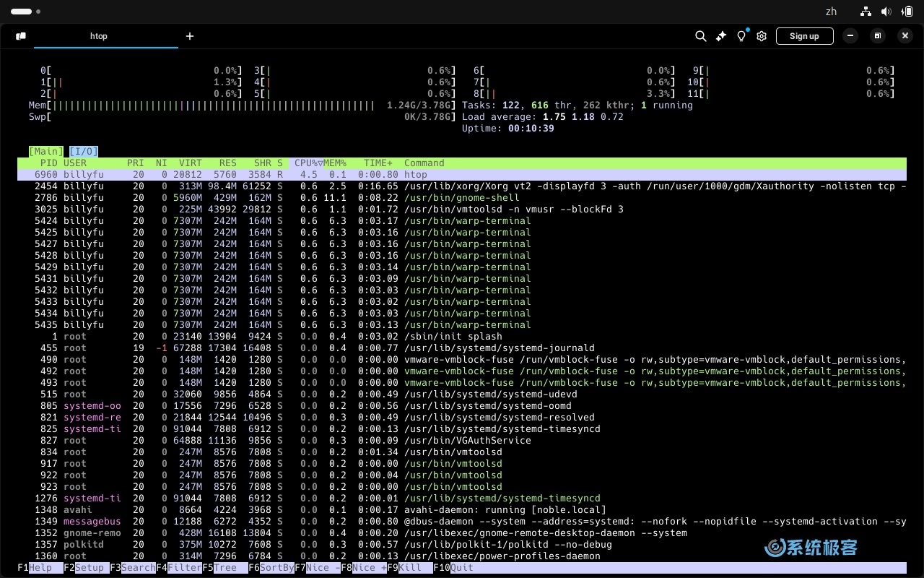The image size is (924, 578).
Task: Open F6 SortBy in the htop footer
Action: 271,568
